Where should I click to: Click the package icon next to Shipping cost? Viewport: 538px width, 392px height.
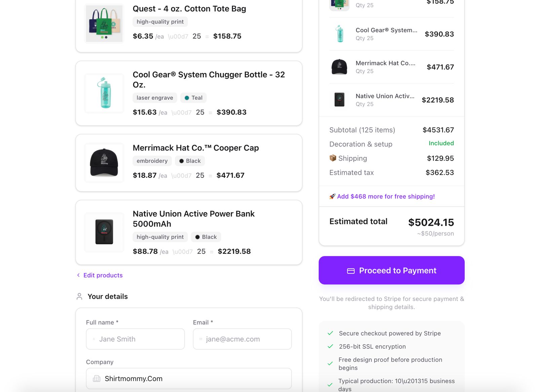click(333, 158)
